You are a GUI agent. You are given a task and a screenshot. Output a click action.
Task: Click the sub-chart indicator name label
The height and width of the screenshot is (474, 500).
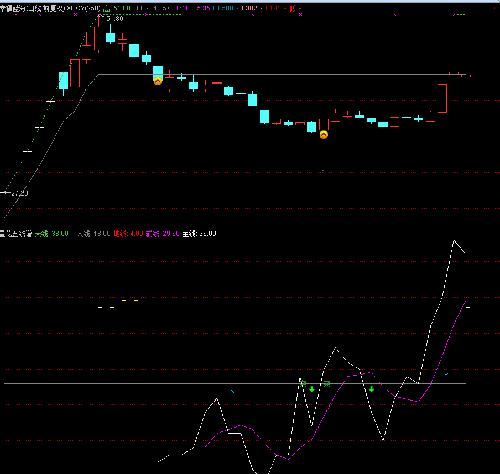coord(16,234)
